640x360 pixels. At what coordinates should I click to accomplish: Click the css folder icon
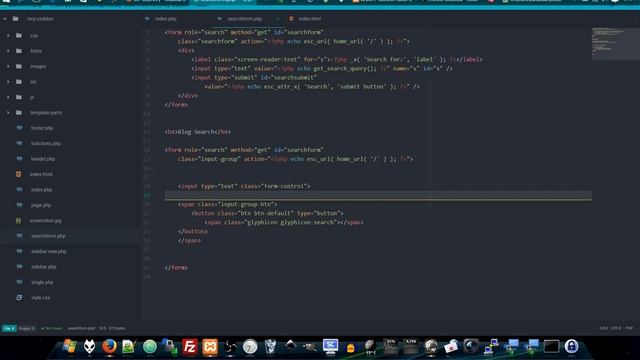click(x=19, y=36)
